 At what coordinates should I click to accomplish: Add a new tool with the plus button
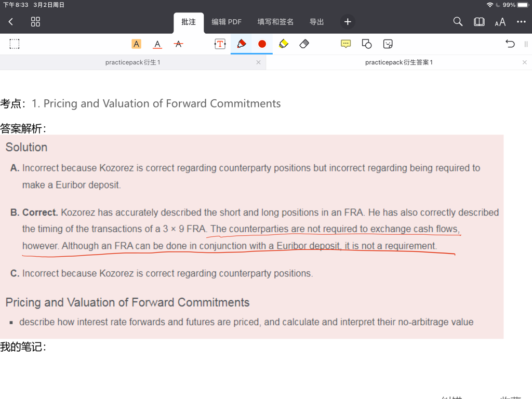[348, 22]
